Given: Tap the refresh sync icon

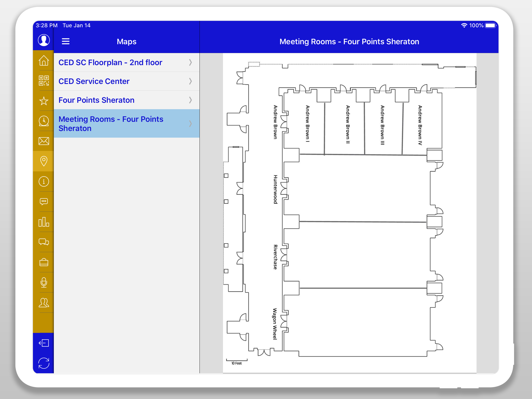Looking at the screenshot, I should point(44,363).
